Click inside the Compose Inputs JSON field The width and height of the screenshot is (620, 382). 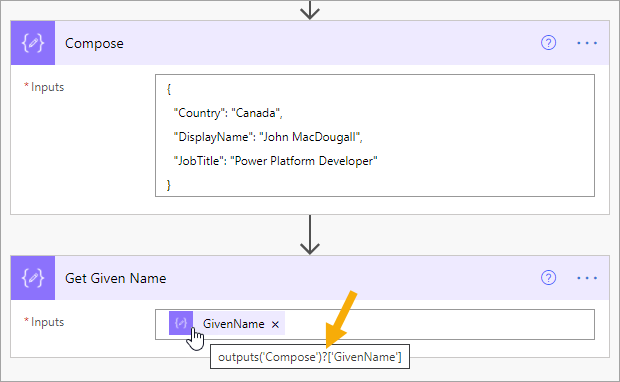(x=375, y=135)
